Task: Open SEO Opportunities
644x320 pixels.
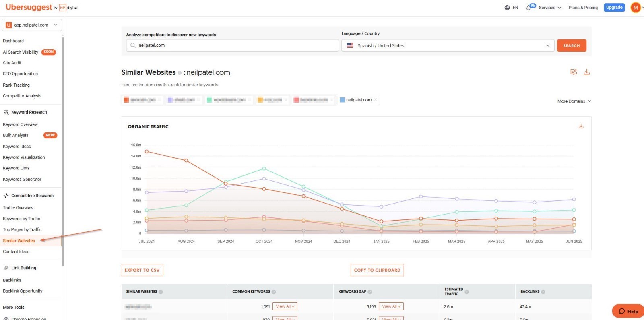Action: (x=20, y=74)
